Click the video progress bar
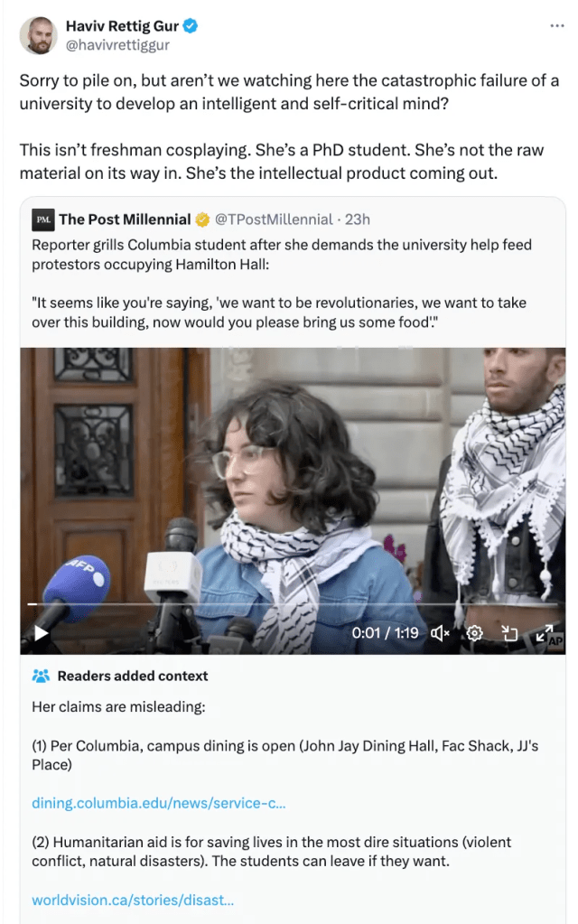The height and width of the screenshot is (924, 578). (293, 604)
